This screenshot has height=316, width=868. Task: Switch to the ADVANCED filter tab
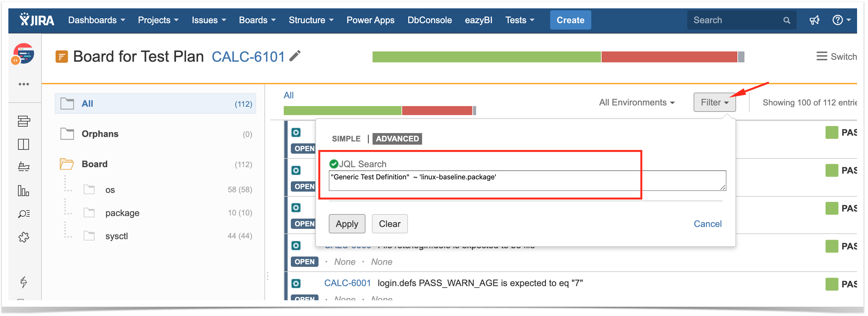click(x=397, y=139)
